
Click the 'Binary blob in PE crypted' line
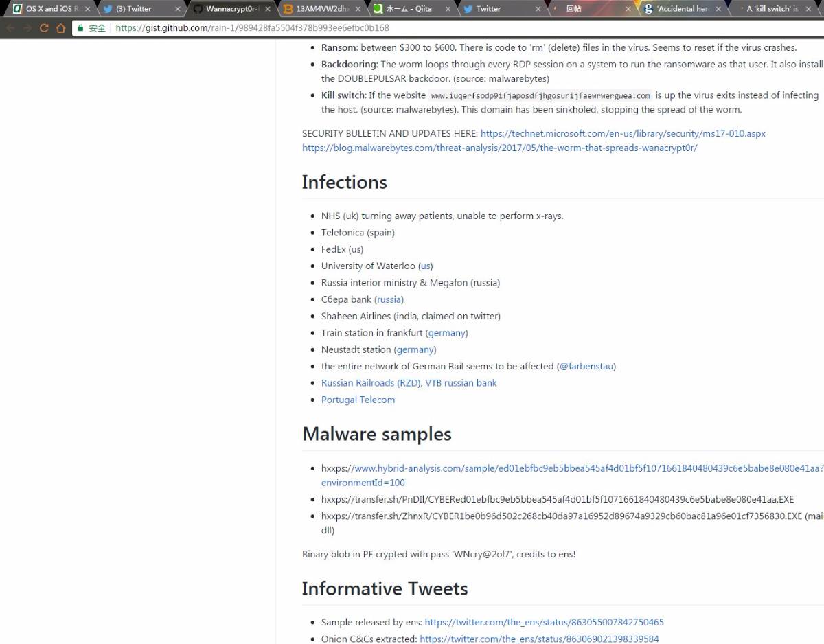click(439, 554)
